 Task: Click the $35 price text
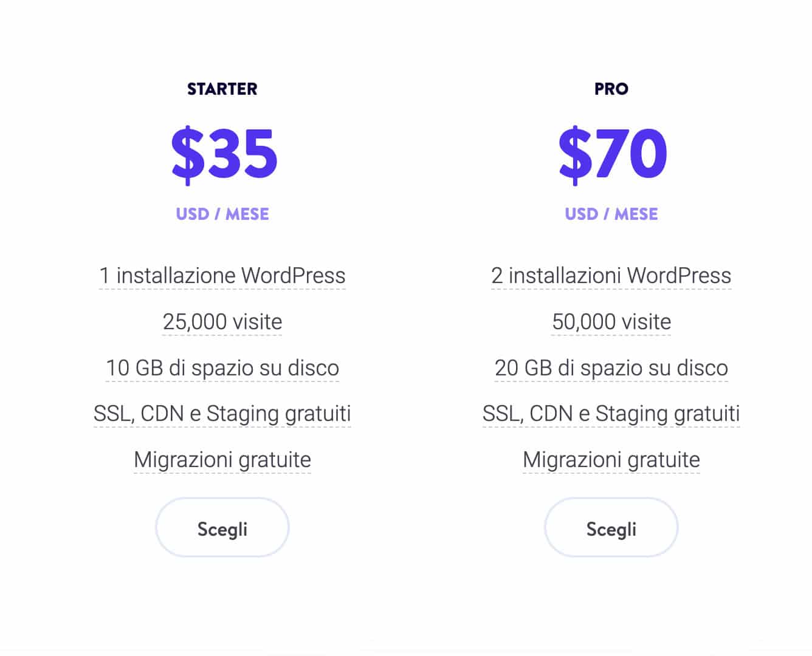click(x=223, y=155)
